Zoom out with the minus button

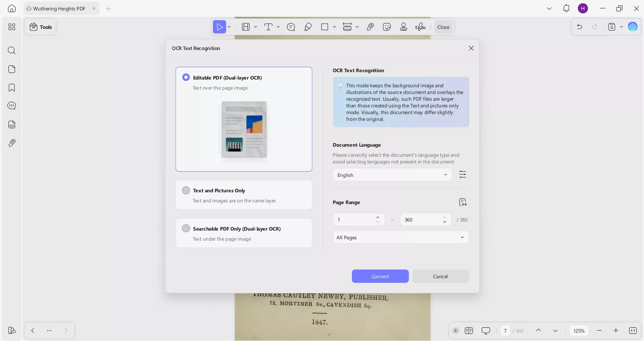599,331
